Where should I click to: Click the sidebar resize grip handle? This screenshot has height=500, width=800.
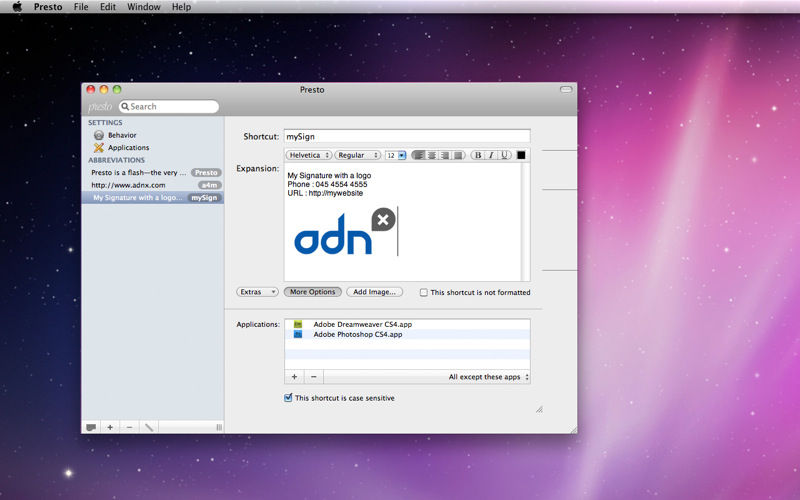[219, 427]
